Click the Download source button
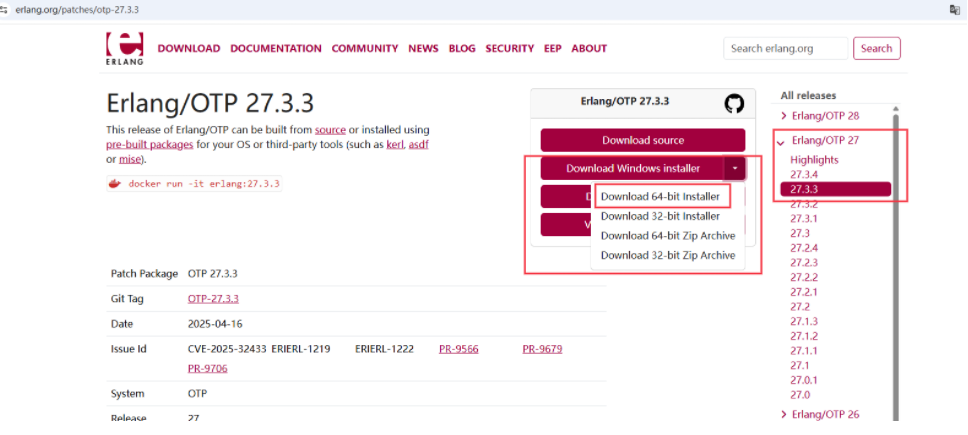The image size is (968, 435). [x=643, y=140]
